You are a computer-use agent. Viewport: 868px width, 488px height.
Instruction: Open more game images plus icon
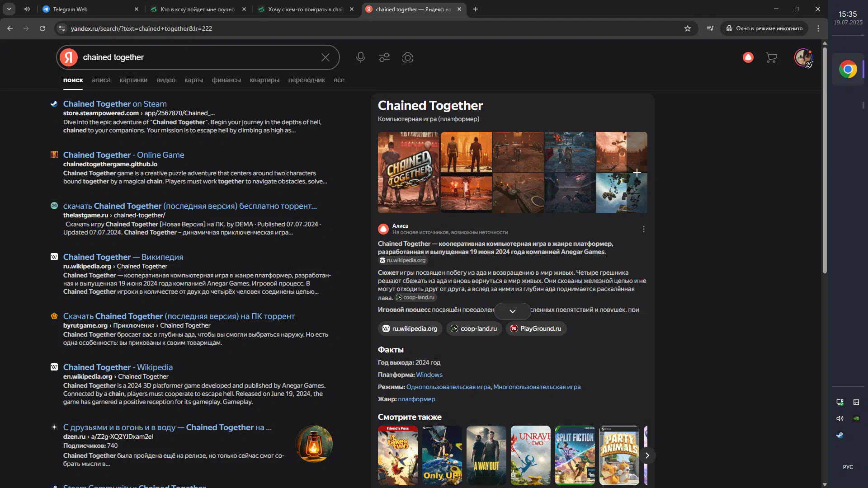pyautogui.click(x=637, y=173)
